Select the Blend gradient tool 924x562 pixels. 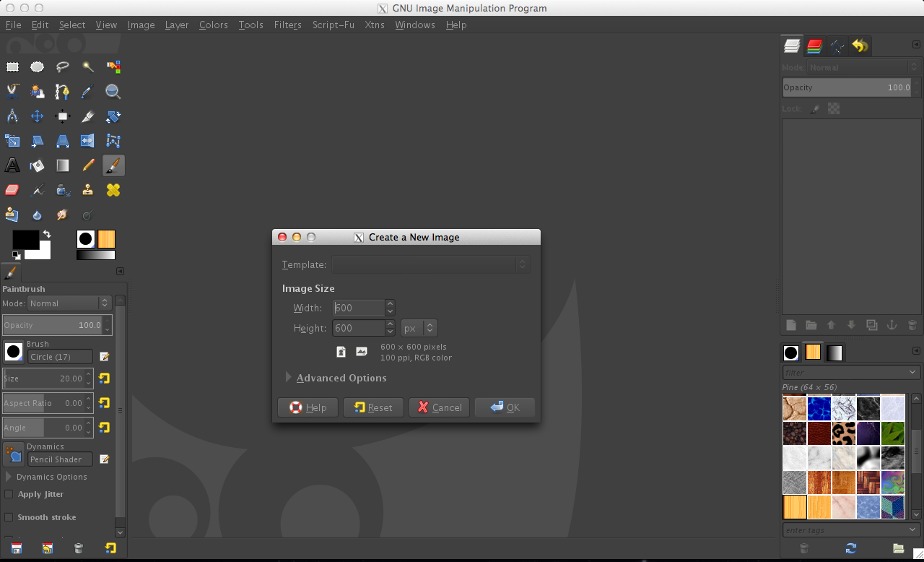pos(63,165)
